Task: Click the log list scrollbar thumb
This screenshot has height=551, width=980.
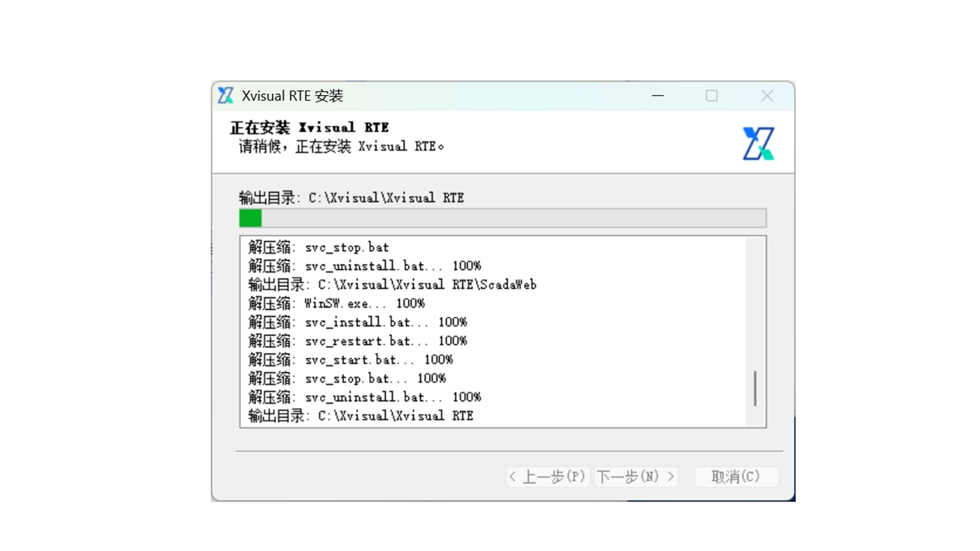Action: [x=755, y=389]
